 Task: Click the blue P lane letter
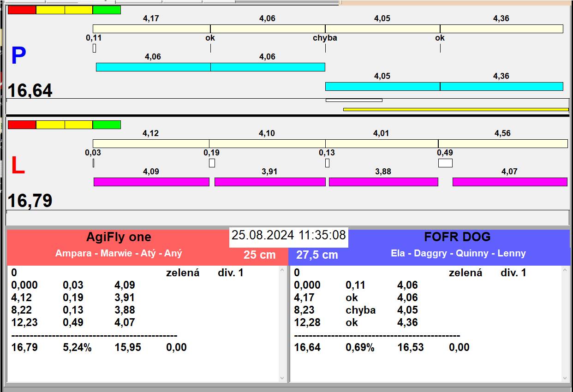pyautogui.click(x=18, y=56)
